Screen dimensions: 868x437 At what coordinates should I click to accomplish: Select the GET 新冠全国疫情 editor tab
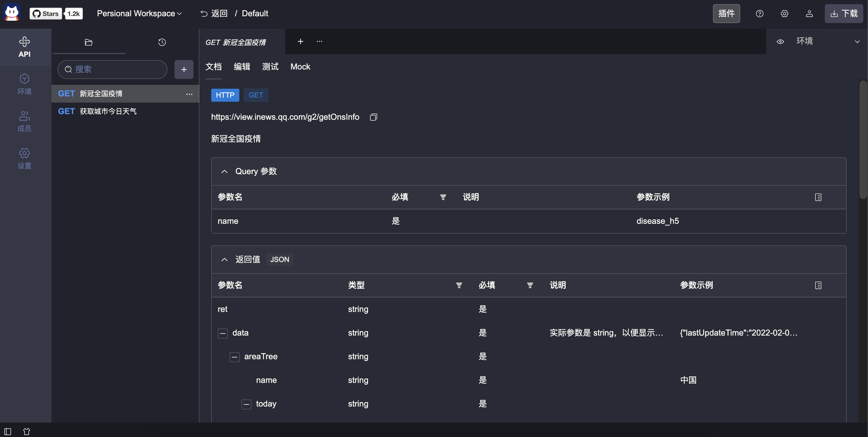click(x=242, y=42)
